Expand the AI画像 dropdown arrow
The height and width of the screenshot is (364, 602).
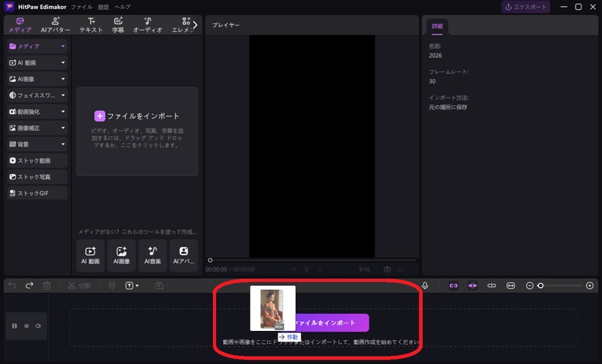[x=63, y=79]
